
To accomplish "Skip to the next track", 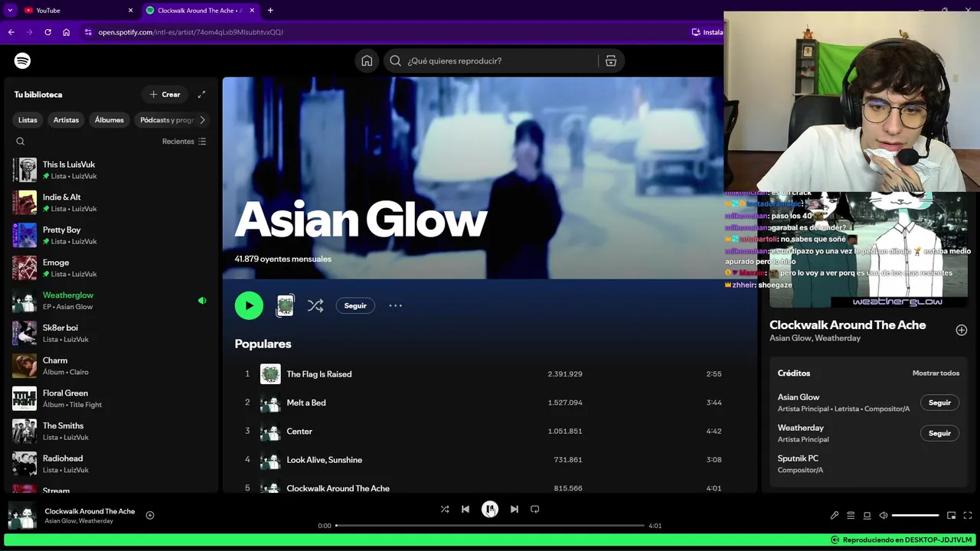I will click(514, 509).
